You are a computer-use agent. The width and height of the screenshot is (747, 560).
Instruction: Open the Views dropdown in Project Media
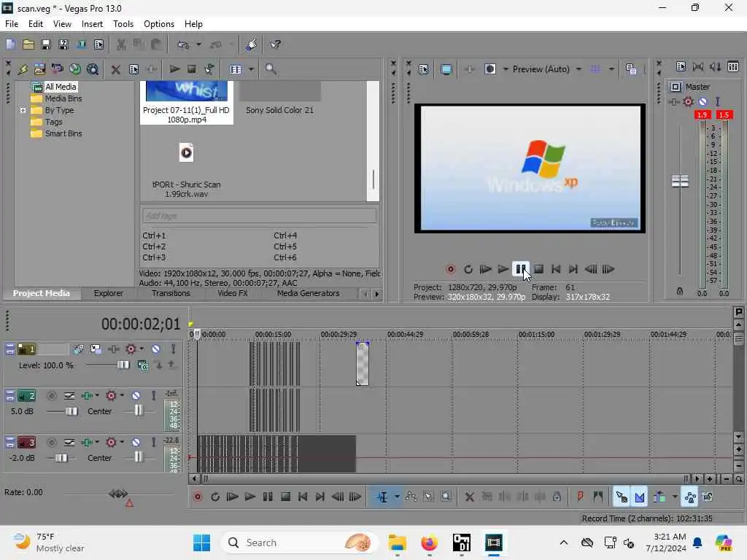pyautogui.click(x=251, y=69)
